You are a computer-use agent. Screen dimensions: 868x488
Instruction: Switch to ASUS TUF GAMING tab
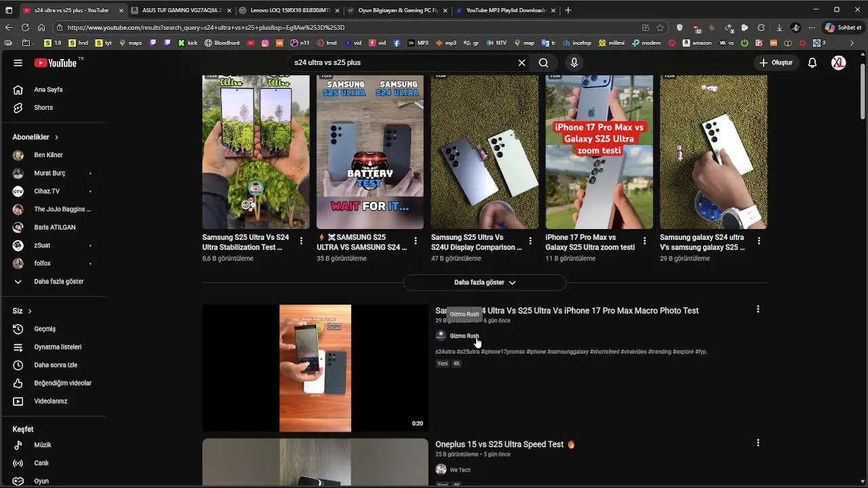coord(181,10)
